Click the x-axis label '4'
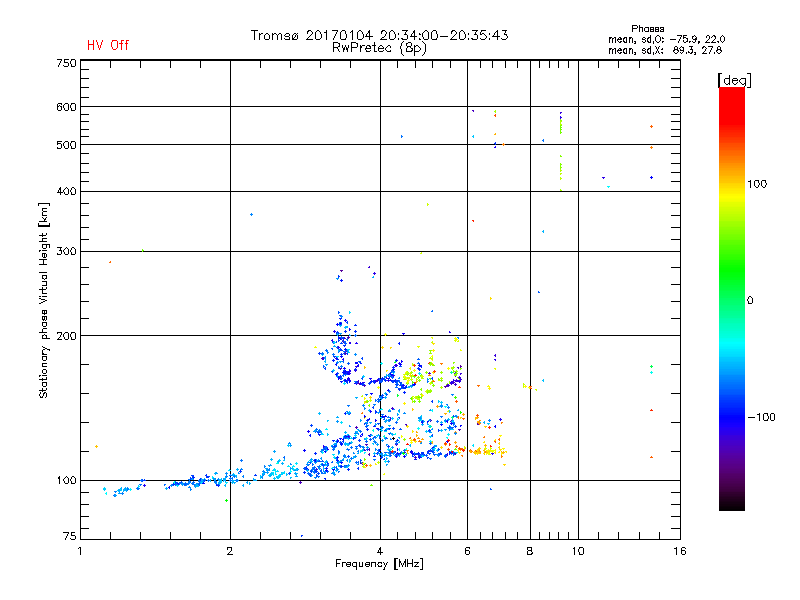The width and height of the screenshot is (800, 600). click(x=380, y=551)
